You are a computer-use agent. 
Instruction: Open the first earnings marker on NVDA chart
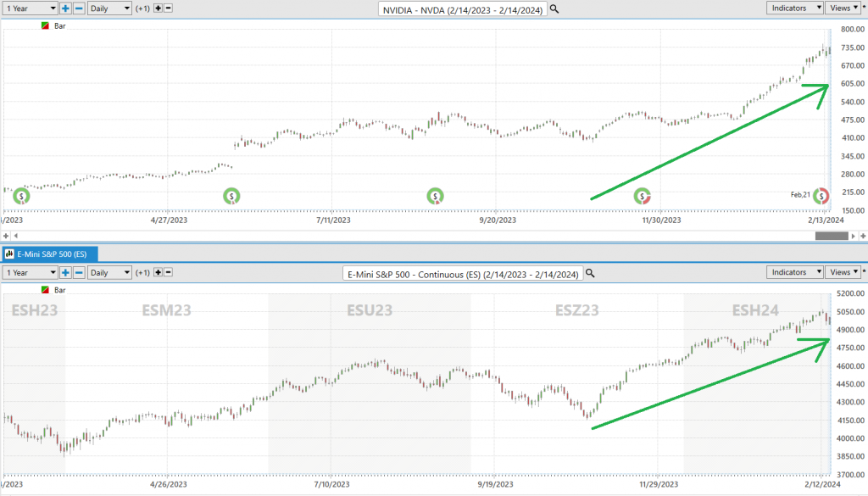[x=21, y=196]
